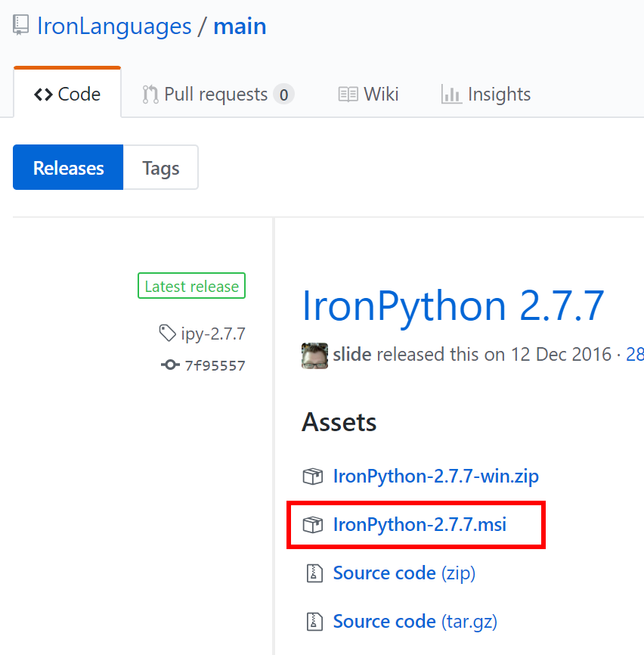This screenshot has width=644, height=655.
Task: Click the Wiki book icon
Action: click(348, 95)
